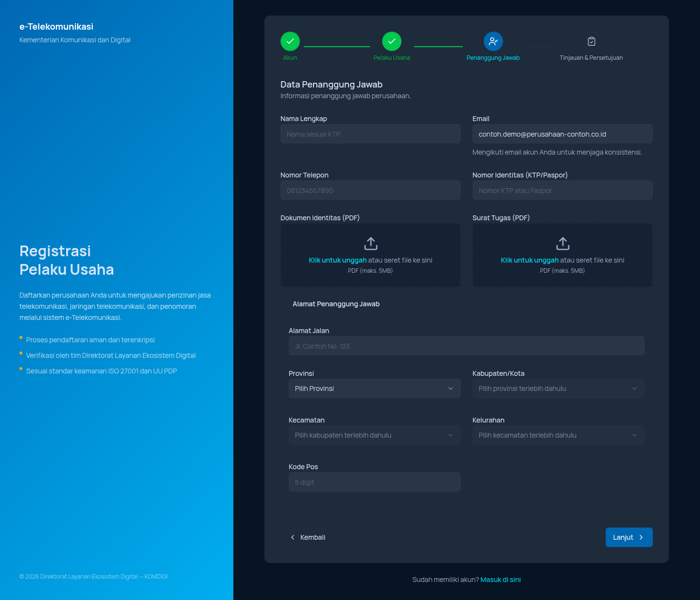Focus the Nama Lengkap input field
Screen dimensions: 700x600
(370, 134)
